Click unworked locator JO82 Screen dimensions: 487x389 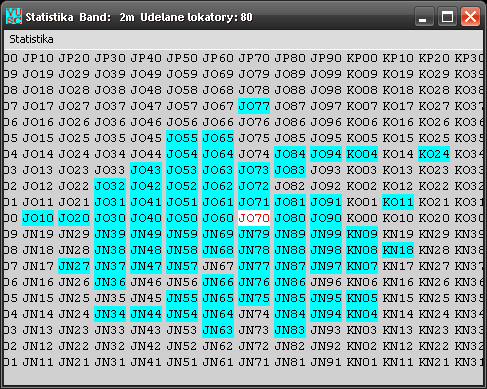pyautogui.click(x=290, y=186)
